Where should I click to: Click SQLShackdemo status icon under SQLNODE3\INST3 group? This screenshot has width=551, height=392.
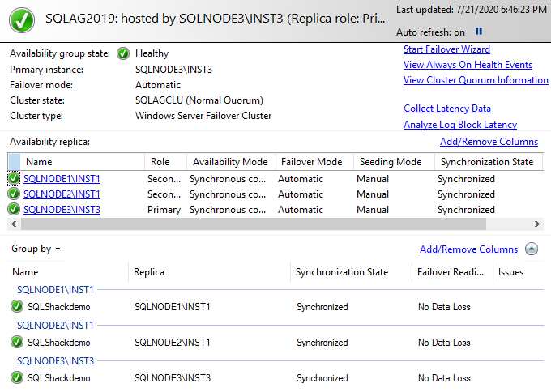tap(17, 377)
